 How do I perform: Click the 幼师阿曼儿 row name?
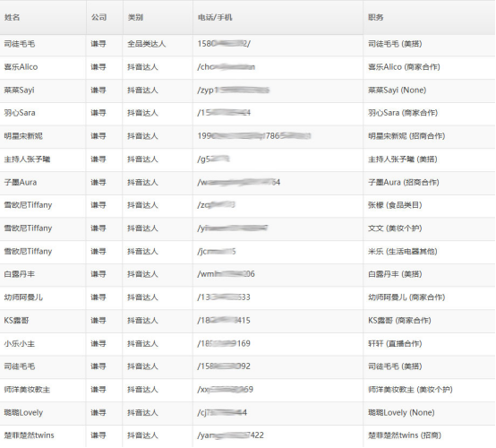click(23, 297)
